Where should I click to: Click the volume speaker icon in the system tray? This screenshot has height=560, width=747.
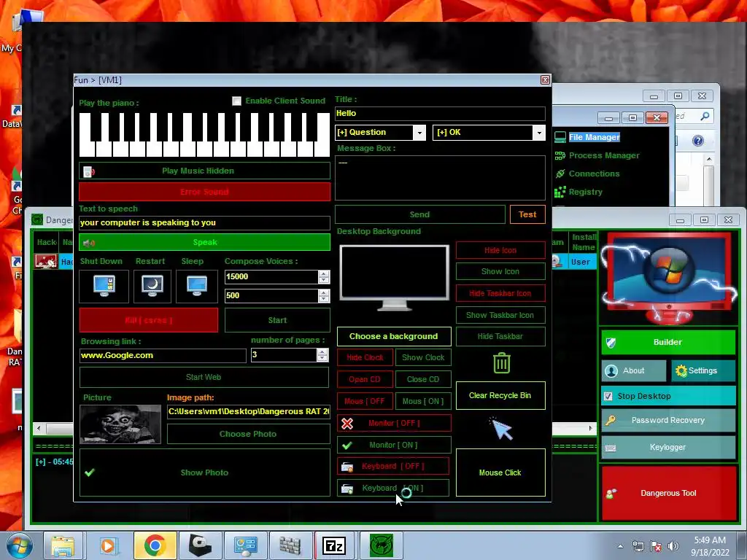coord(673,546)
